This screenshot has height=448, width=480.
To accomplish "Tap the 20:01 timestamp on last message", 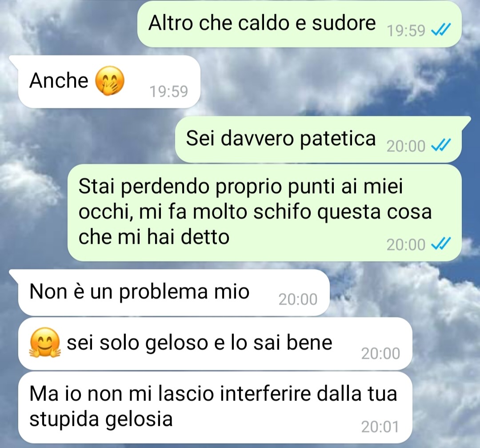I will coord(380,427).
